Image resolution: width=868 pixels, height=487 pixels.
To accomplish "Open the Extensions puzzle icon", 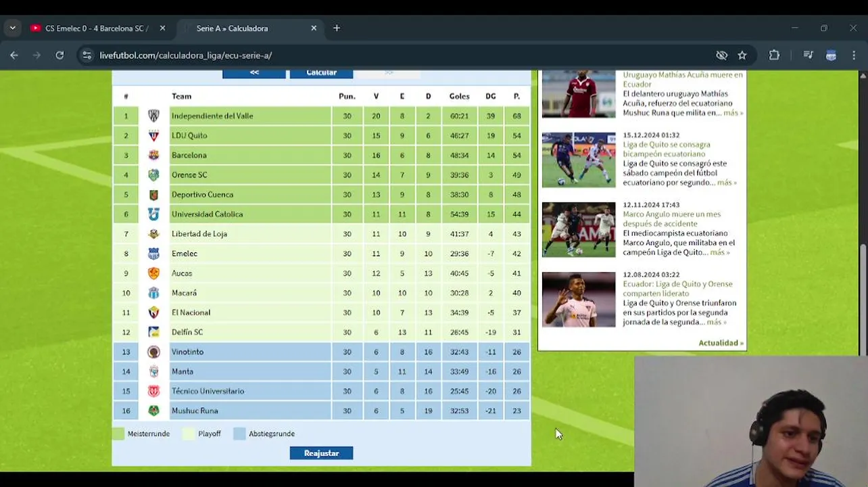I will 775,55.
